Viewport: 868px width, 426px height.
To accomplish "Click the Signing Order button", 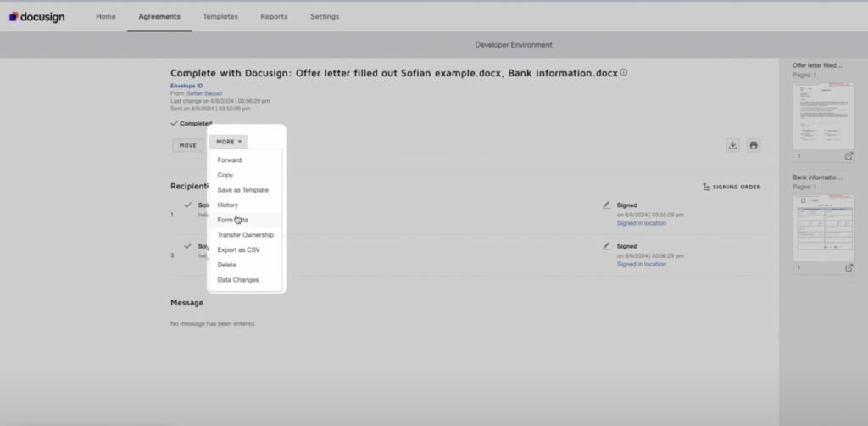I will coord(732,188).
